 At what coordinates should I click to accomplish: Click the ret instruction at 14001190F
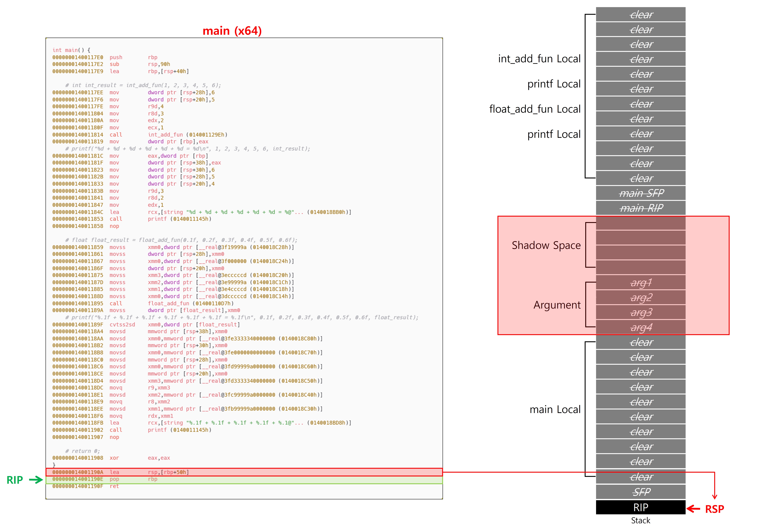pyautogui.click(x=114, y=486)
